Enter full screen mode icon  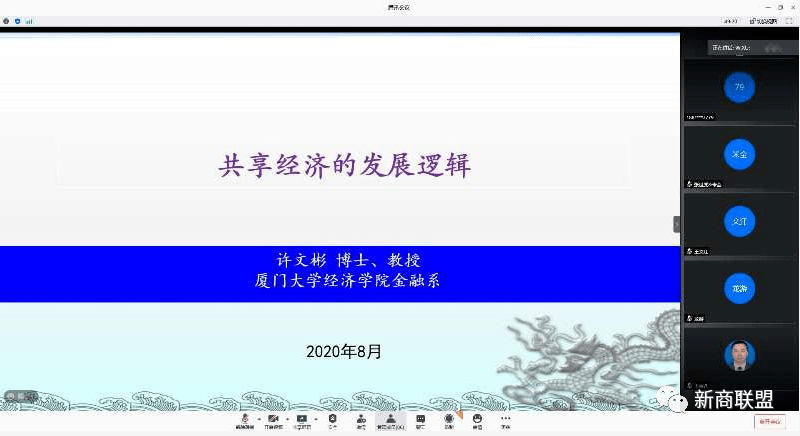click(x=789, y=21)
